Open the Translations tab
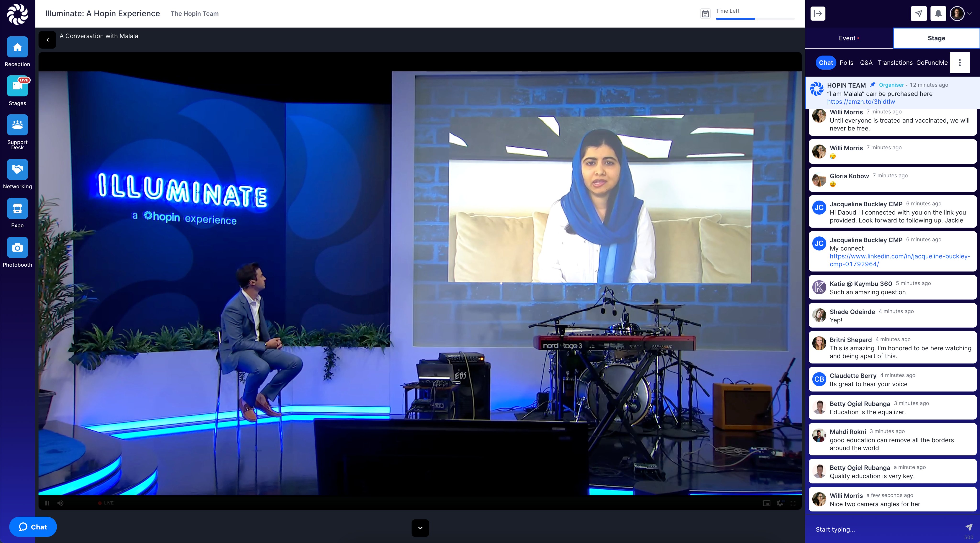This screenshot has width=980, height=543. (895, 63)
